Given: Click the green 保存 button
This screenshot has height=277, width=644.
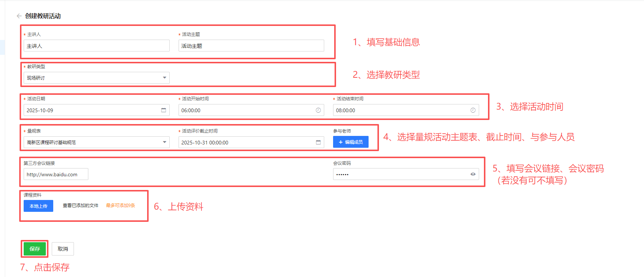Looking at the screenshot, I should (x=35, y=249).
